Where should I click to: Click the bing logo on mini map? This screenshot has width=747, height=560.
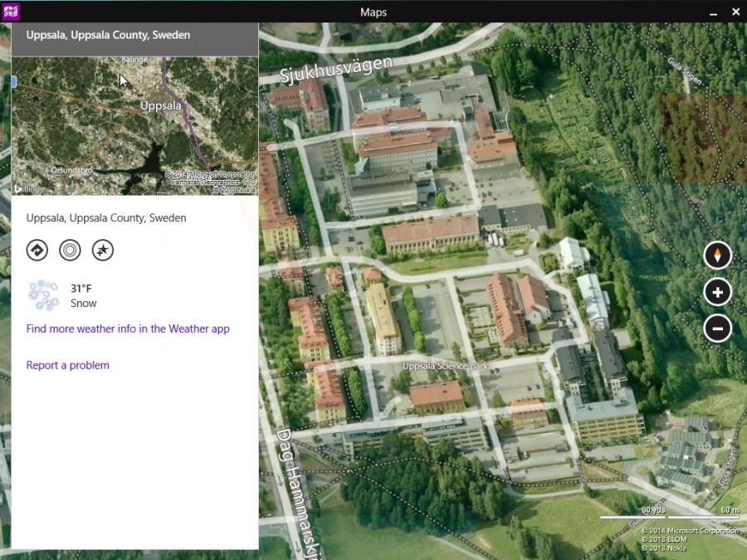[x=27, y=189]
